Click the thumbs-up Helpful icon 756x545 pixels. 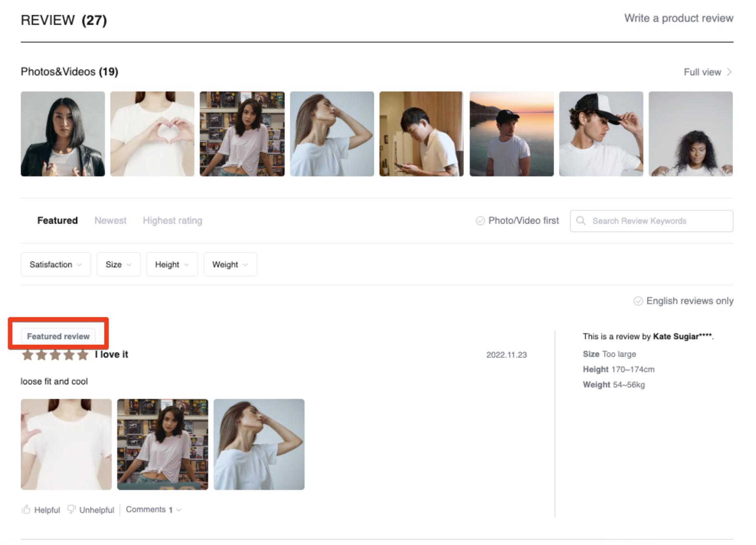pos(26,510)
